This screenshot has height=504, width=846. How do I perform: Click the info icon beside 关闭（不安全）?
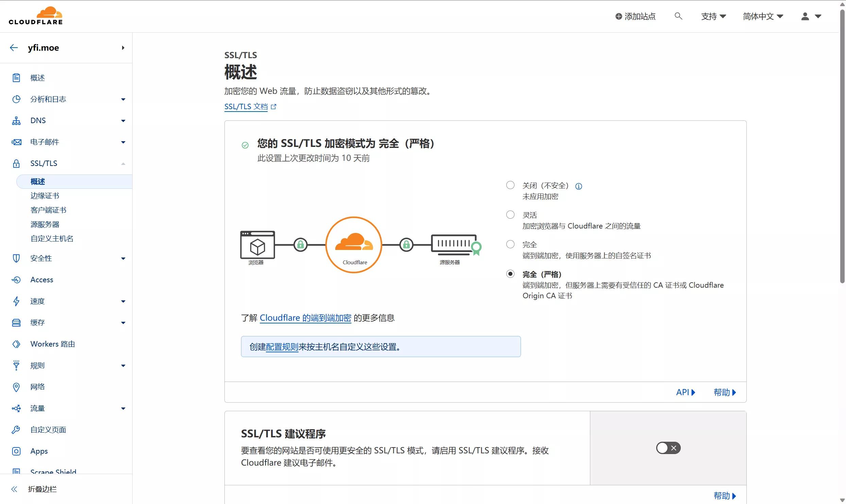[x=578, y=186]
